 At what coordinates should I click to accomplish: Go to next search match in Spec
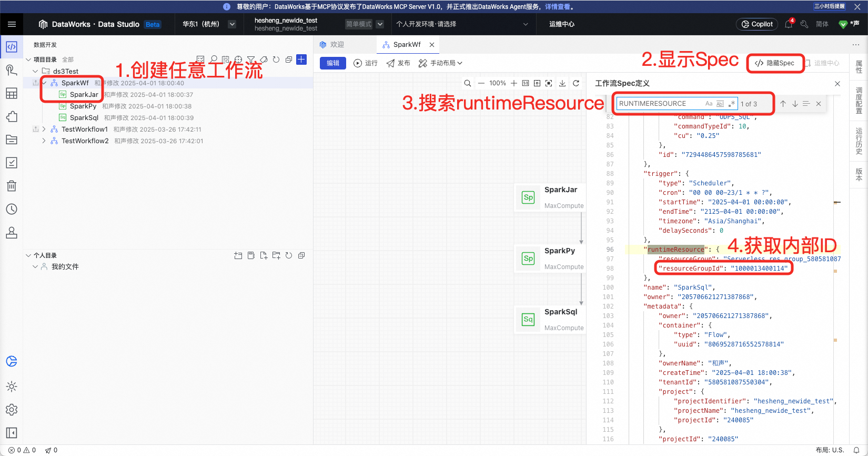click(x=795, y=104)
